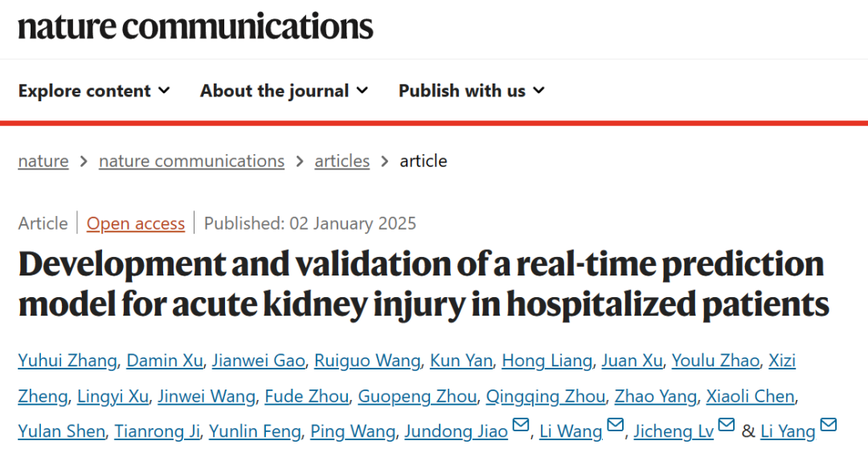
Task: Open the About the journal menu
Action: [284, 90]
